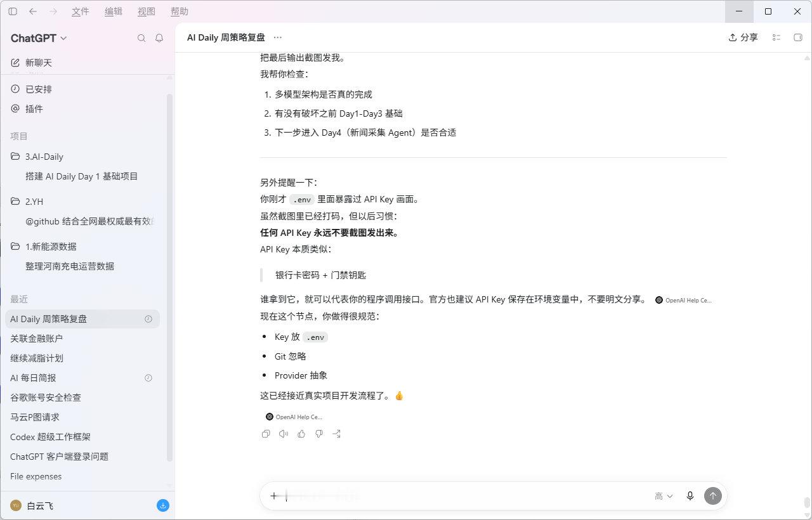The width and height of the screenshot is (812, 520).
Task: Minimize the ChatGPT window
Action: click(x=740, y=11)
